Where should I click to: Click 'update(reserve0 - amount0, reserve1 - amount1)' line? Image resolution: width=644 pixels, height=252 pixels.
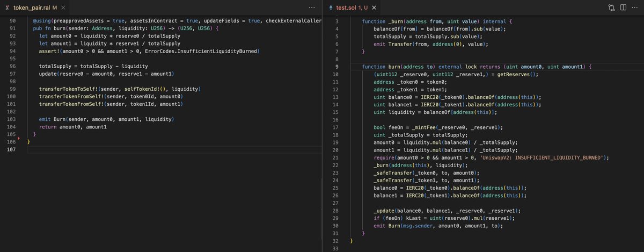click(107, 74)
